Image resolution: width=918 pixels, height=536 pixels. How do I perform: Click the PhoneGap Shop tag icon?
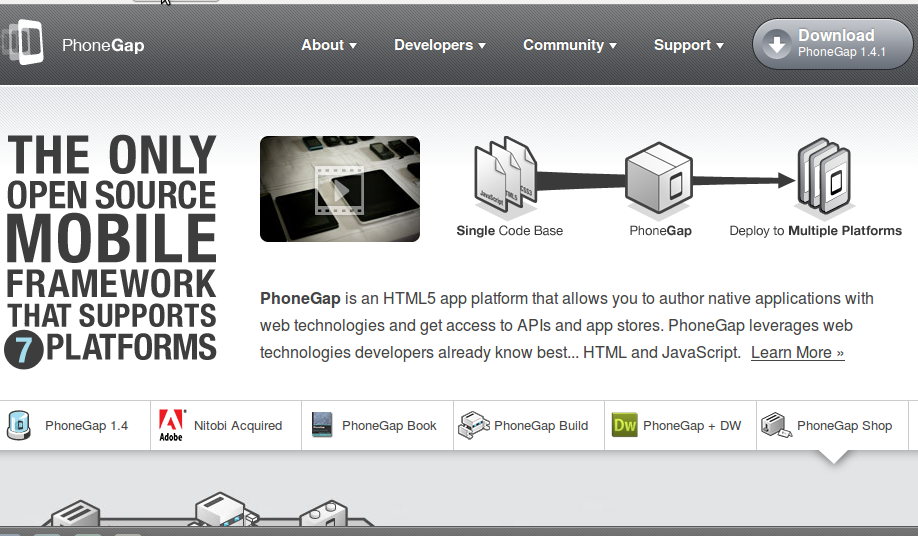[776, 425]
